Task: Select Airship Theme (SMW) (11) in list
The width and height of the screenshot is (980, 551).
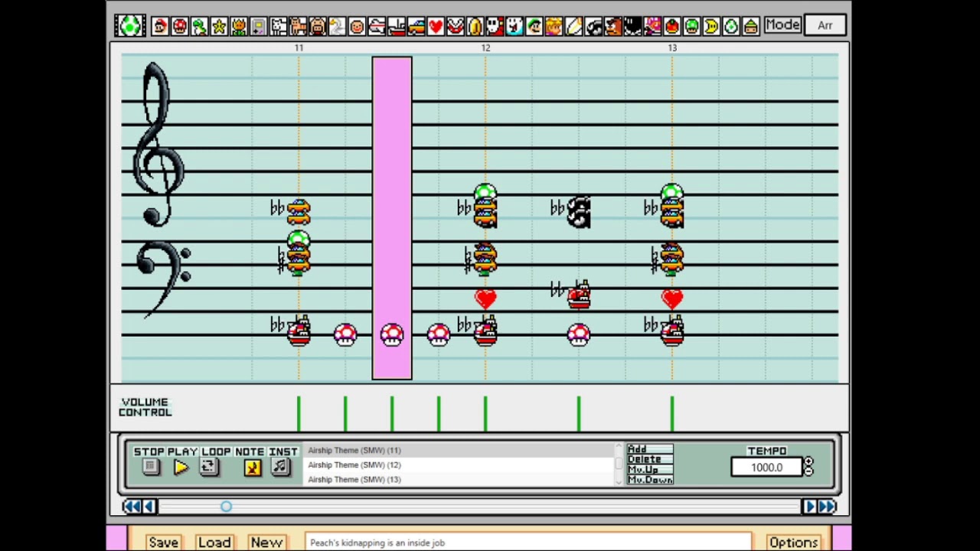Action: click(x=459, y=451)
